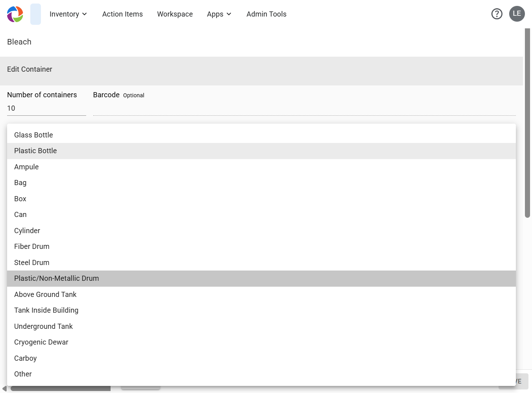Expand the Inventory dropdown menu
This screenshot has width=532, height=393.
click(x=68, y=14)
